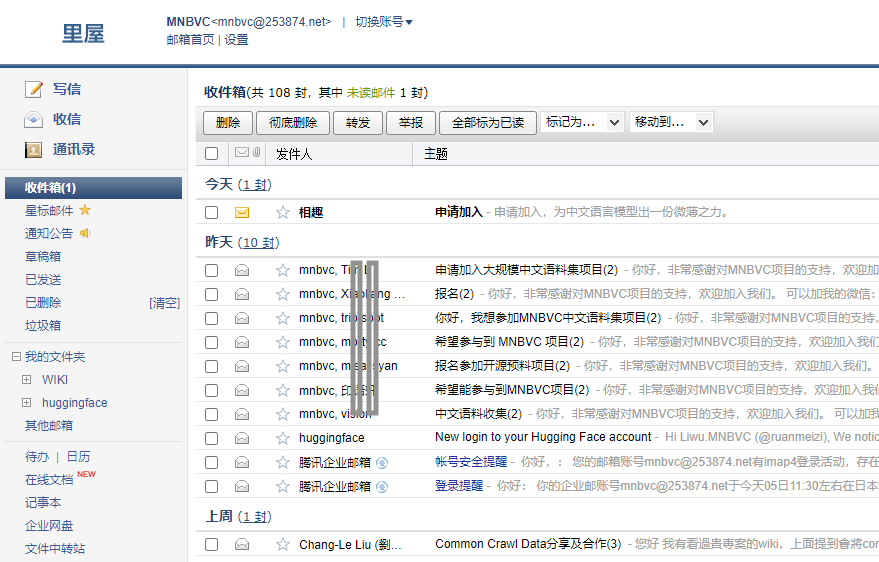879x562 pixels.
Task: Star the huggingface login email
Action: (x=283, y=438)
